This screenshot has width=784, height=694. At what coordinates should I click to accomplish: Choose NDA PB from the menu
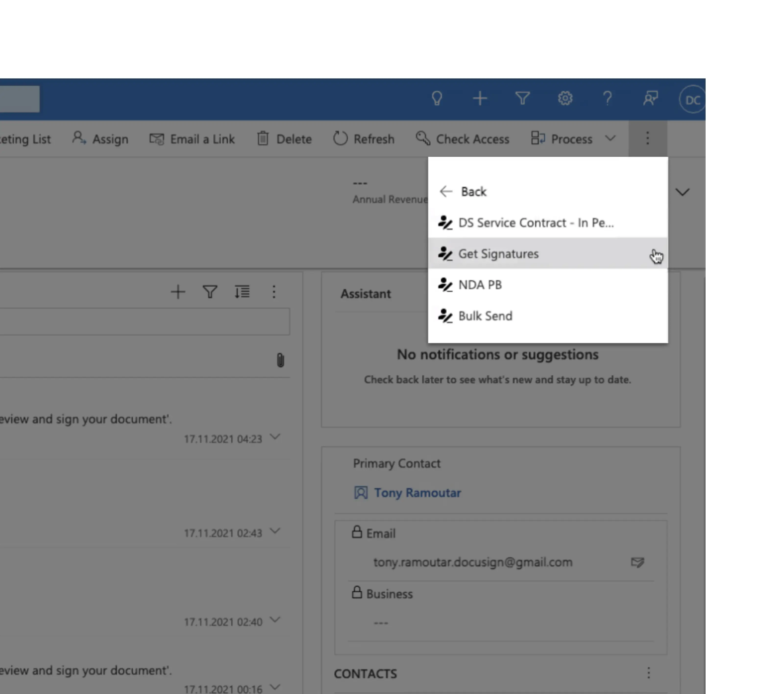pos(480,285)
